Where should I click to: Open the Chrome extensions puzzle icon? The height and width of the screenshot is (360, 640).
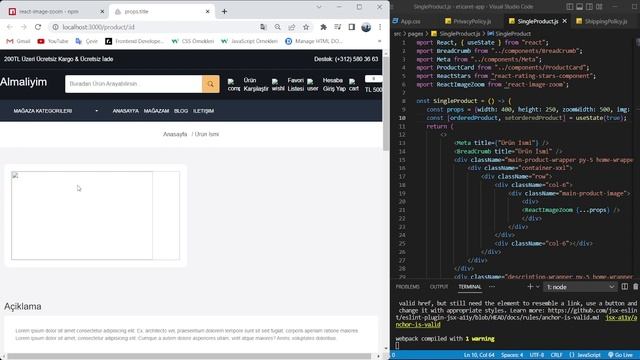tap(323, 27)
